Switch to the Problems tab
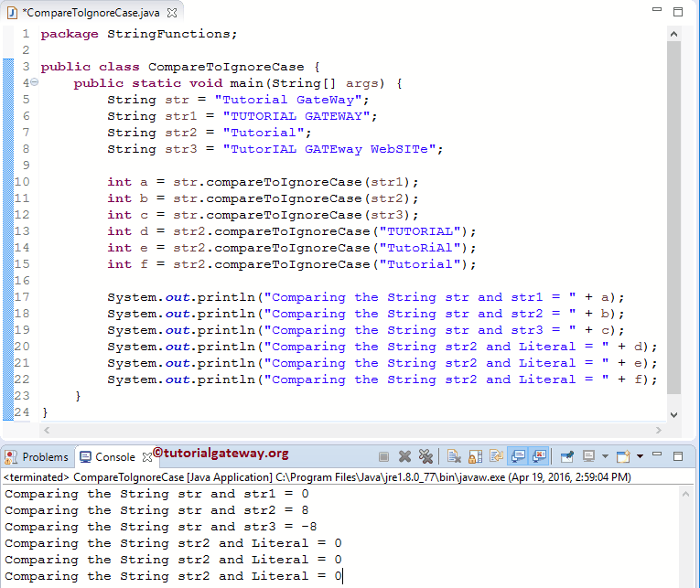Screen dimensions: 700x588 coord(37,457)
